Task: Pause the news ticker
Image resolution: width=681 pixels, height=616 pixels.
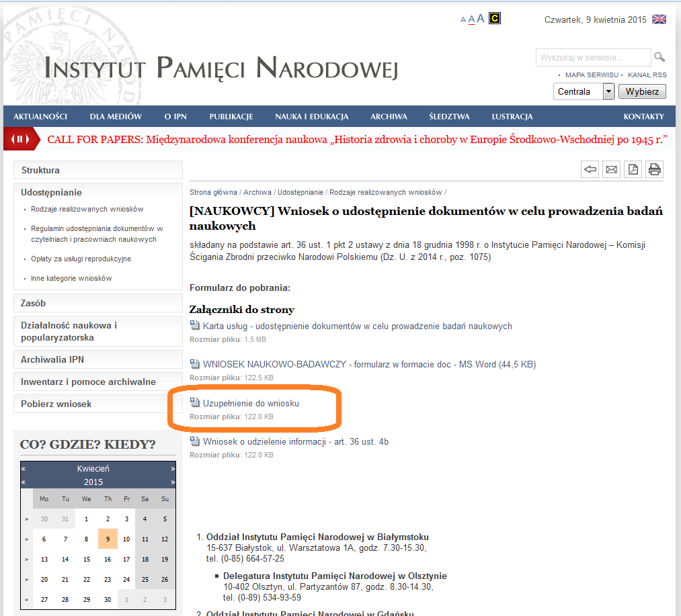Action: pyautogui.click(x=19, y=139)
